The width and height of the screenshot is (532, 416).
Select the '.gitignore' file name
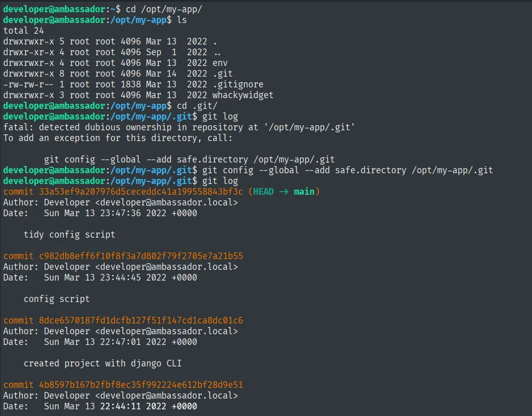pyautogui.click(x=238, y=84)
